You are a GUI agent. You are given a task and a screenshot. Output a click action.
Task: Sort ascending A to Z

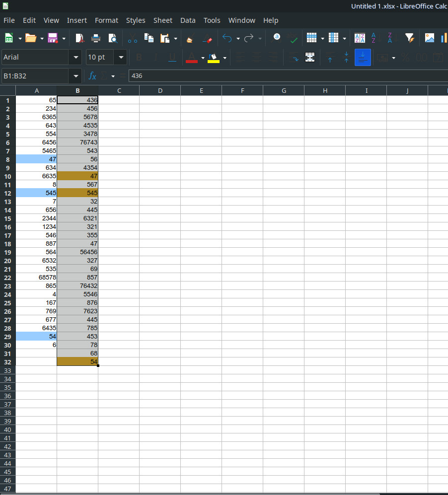click(x=375, y=38)
